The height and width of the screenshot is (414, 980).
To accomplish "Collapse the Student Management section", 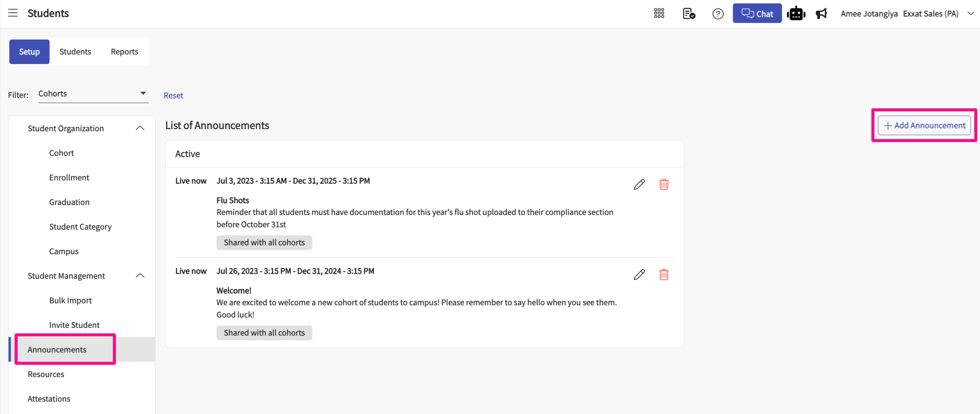I will coord(140,276).
